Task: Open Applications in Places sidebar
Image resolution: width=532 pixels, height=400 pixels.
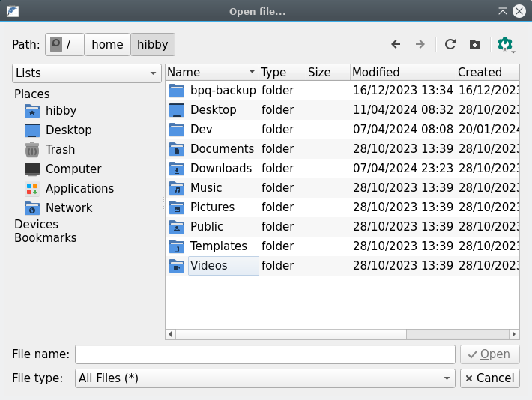Action: click(x=79, y=188)
